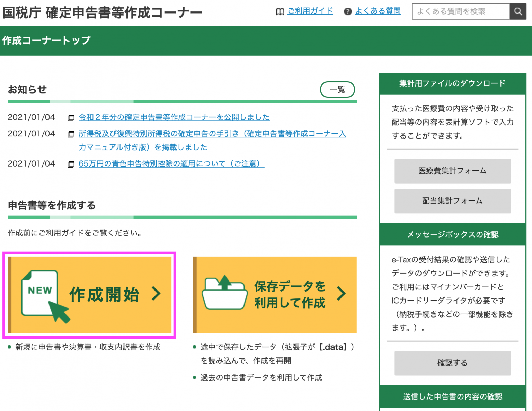Image resolution: width=532 pixels, height=411 pixels.
Task: Click the 作成前にご利用ガイドをご覧ください text
Action: 75,233
